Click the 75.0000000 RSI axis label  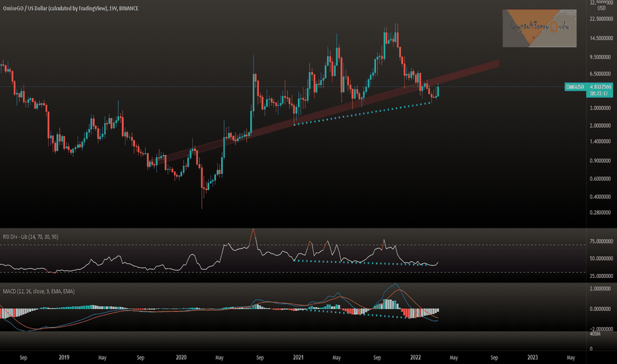tap(601, 242)
